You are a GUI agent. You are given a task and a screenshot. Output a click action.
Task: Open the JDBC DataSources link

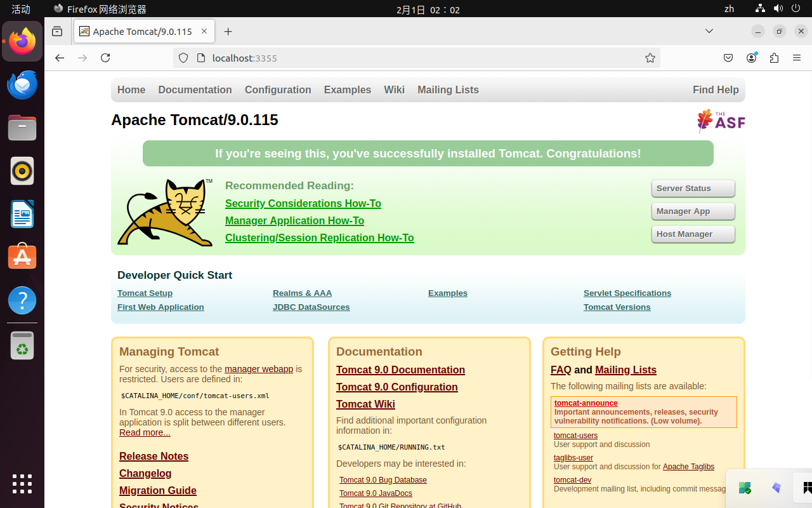tap(311, 307)
